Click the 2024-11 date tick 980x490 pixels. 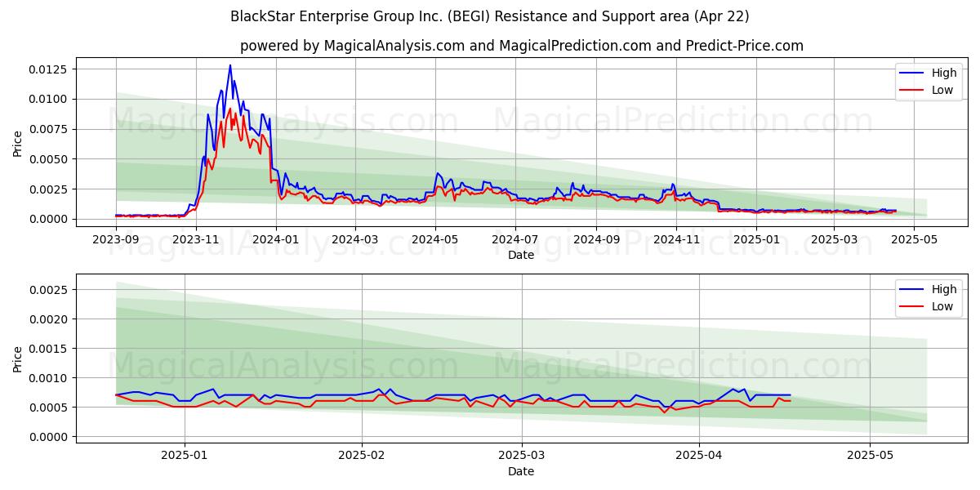675,239
